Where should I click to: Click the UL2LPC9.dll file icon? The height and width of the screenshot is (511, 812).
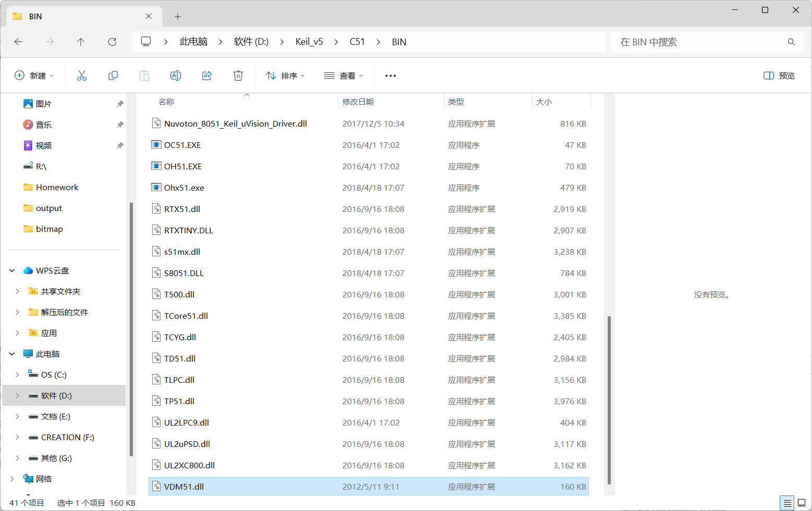click(156, 422)
